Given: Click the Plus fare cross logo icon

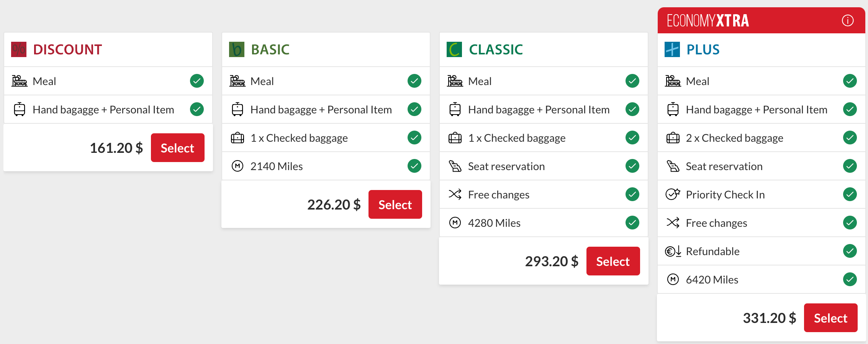Looking at the screenshot, I should coord(672,49).
